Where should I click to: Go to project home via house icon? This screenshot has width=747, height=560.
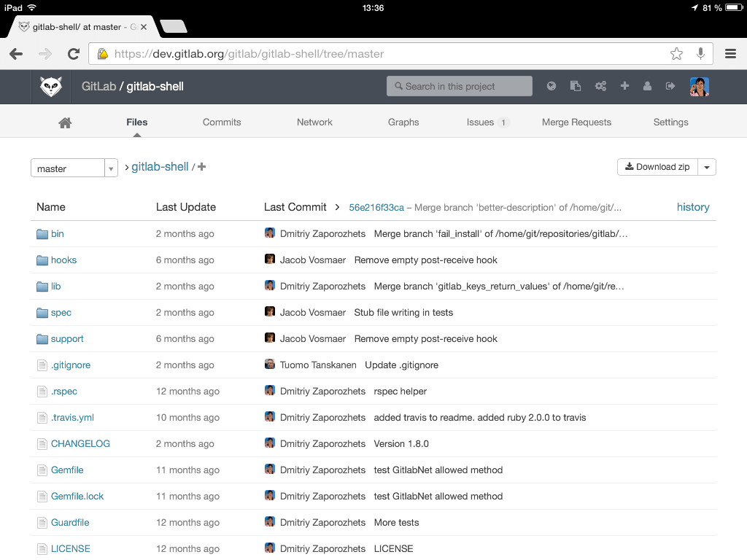click(x=65, y=122)
